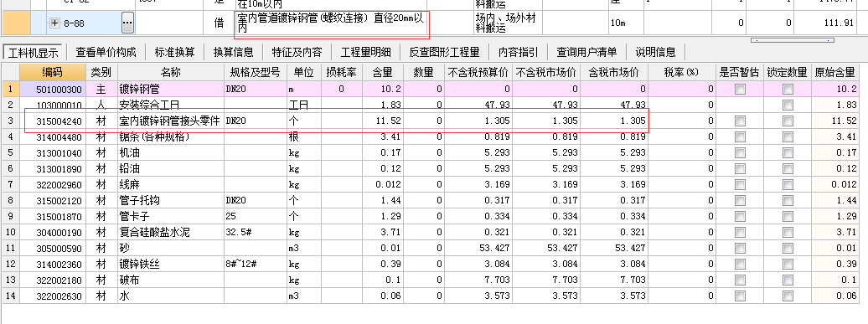This screenshot has height=324, width=868.
Task: Click the 不含税市场价 value 7.703
Action: tap(545, 280)
